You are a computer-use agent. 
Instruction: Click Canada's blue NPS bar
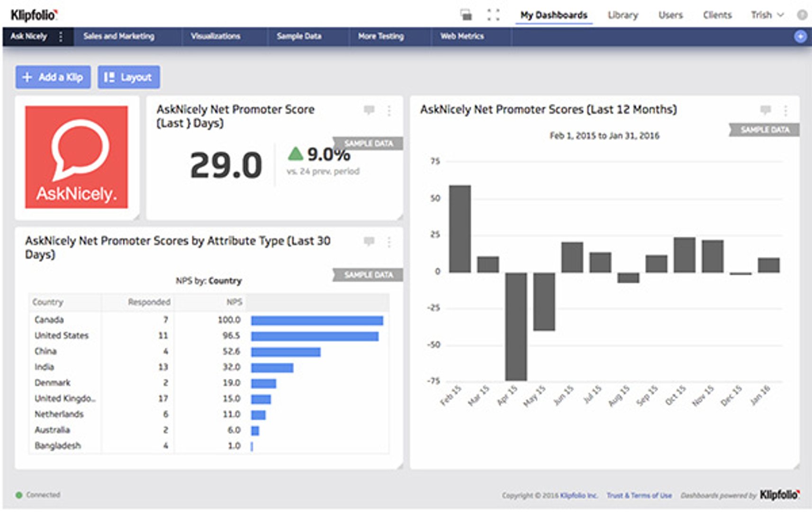point(317,321)
